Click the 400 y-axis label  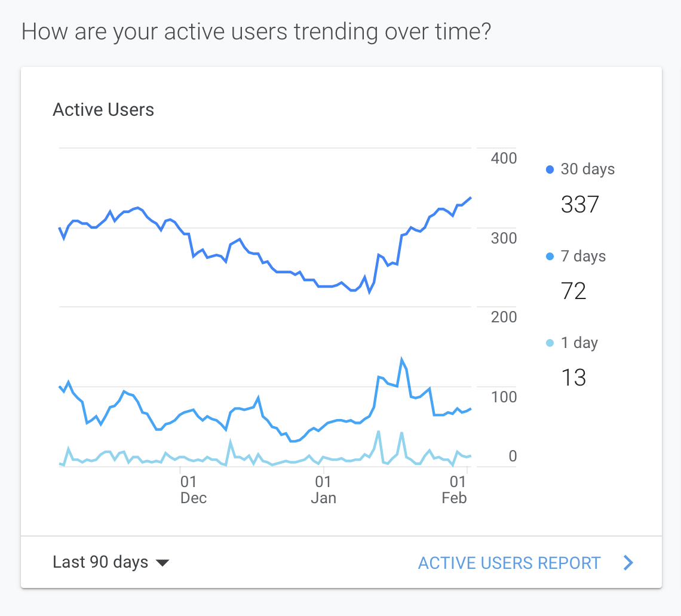[x=504, y=159]
